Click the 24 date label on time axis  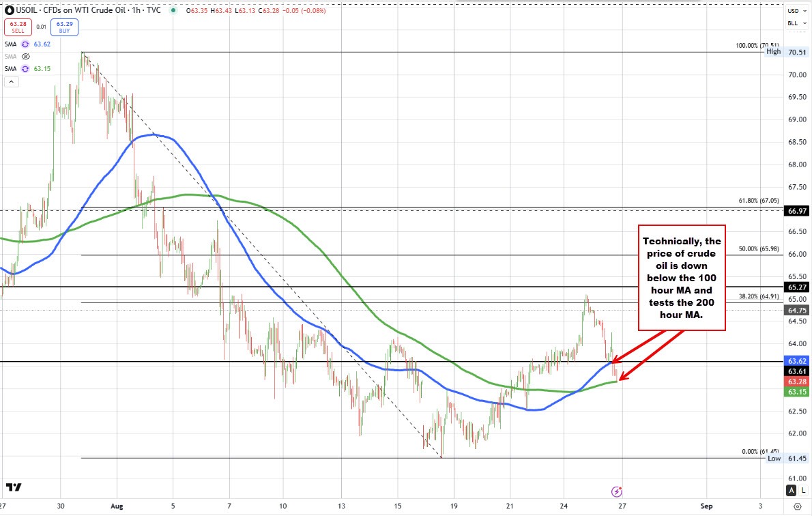click(564, 506)
